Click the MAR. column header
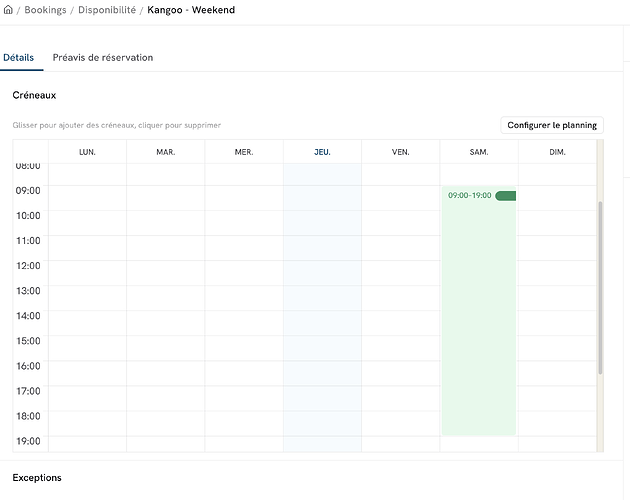630x500 pixels. click(166, 152)
